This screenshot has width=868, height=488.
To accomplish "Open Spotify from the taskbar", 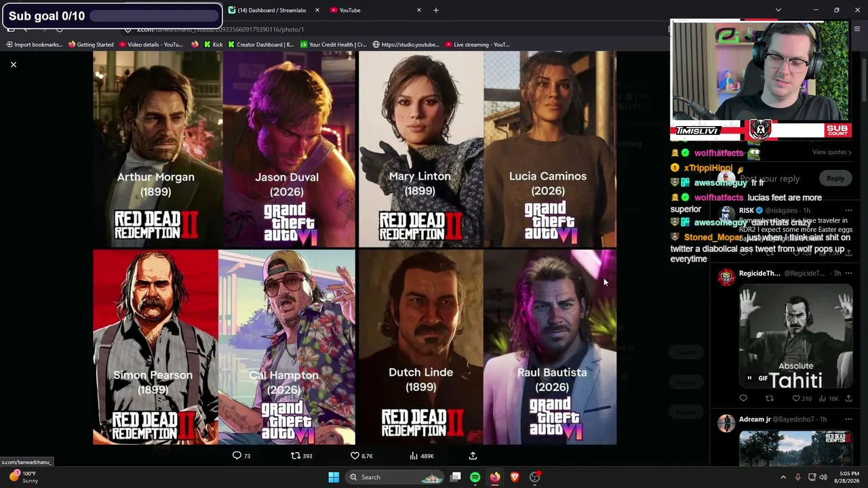I will click(x=475, y=477).
